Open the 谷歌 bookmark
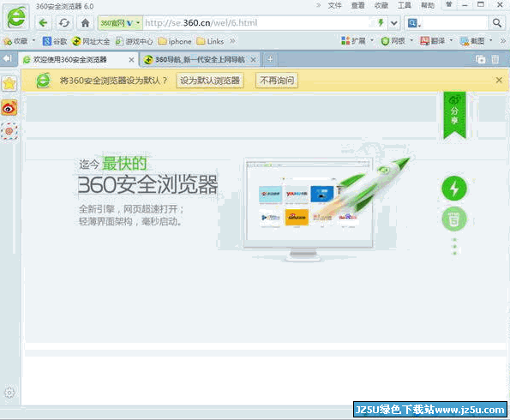Screen dimensions: 510x420 (55, 41)
